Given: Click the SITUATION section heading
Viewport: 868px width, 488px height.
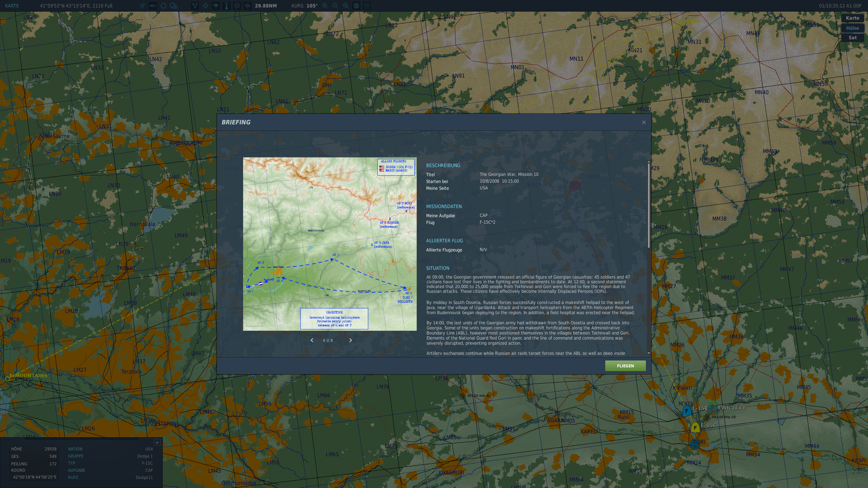Looking at the screenshot, I should point(437,268).
